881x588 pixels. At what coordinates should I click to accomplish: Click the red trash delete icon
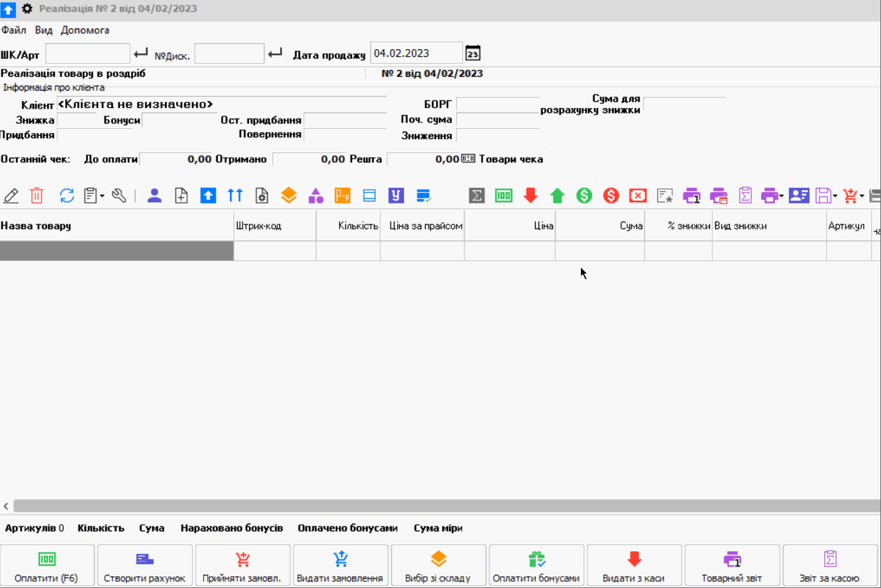(37, 196)
